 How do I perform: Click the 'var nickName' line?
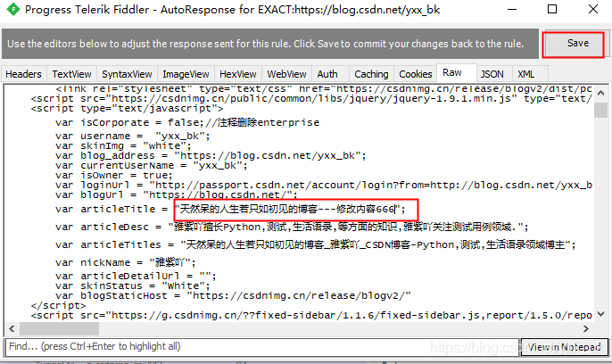(126, 262)
